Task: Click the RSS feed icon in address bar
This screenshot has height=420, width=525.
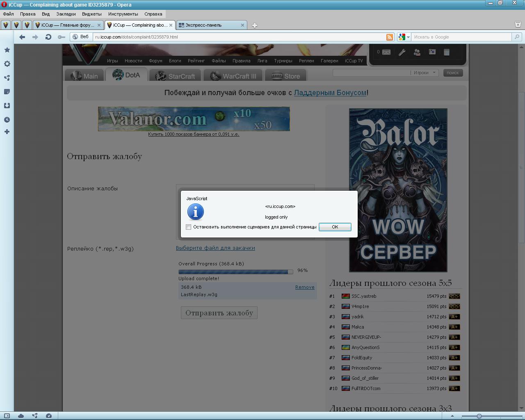Action: tap(390, 37)
